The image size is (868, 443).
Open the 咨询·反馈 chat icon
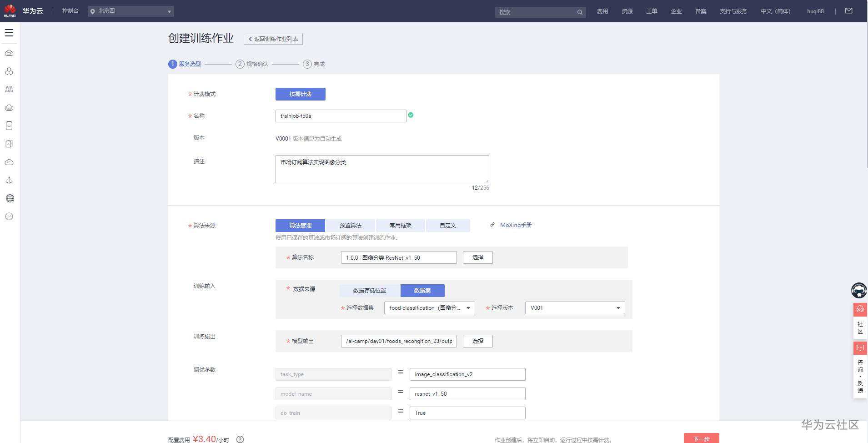click(x=860, y=348)
